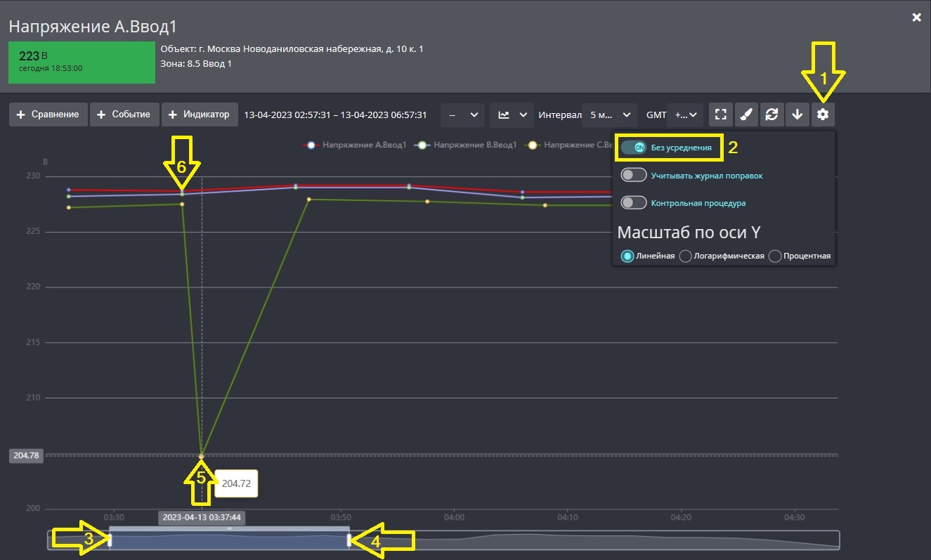
Task: Close the voltage chart dialog
Action: point(916,18)
